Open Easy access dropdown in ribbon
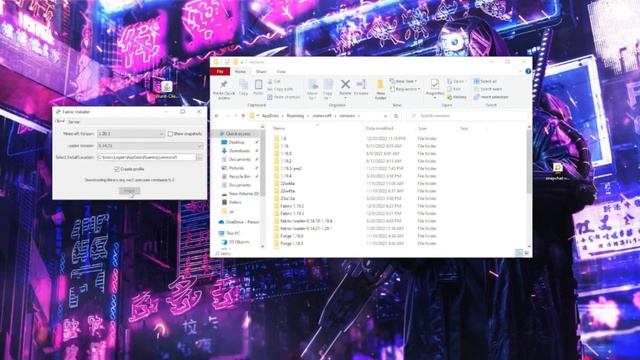The width and height of the screenshot is (640, 360). (405, 89)
